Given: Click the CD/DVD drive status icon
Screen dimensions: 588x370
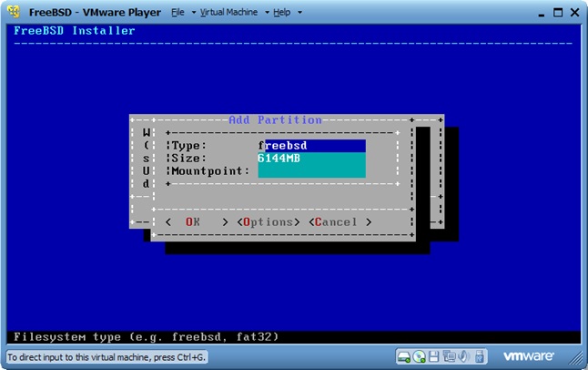Looking at the screenshot, I should point(419,356).
